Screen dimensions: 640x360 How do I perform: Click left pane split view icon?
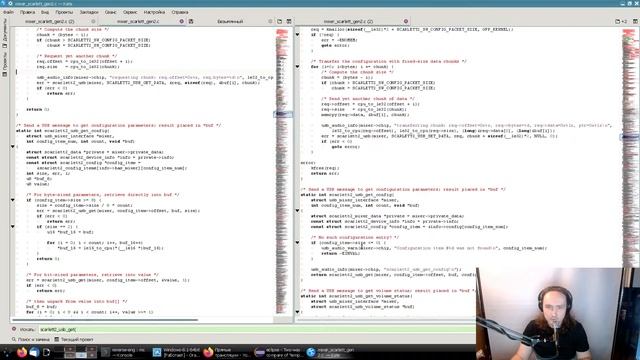289,21
